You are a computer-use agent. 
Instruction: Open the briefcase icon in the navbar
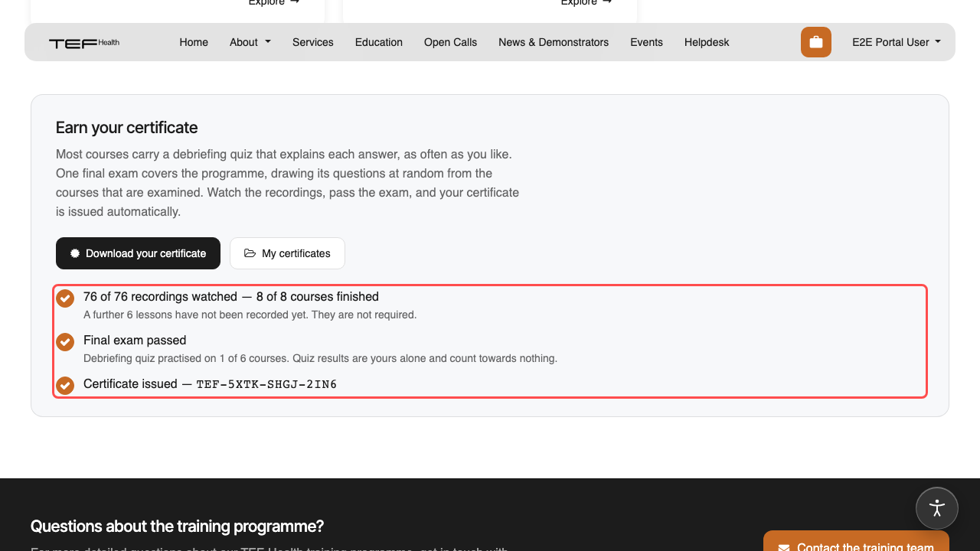click(x=816, y=42)
